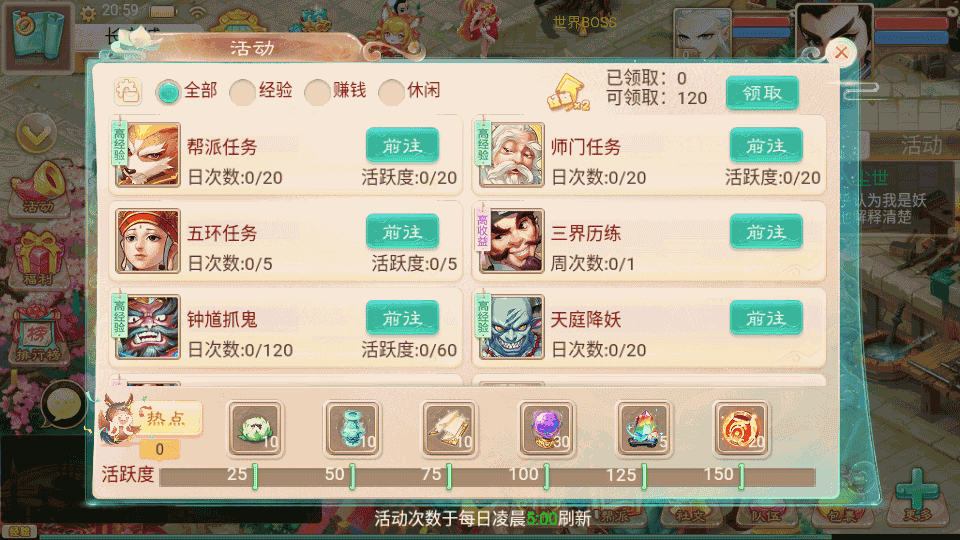Select the 全部 radio filter
960x540 pixels.
(186, 91)
